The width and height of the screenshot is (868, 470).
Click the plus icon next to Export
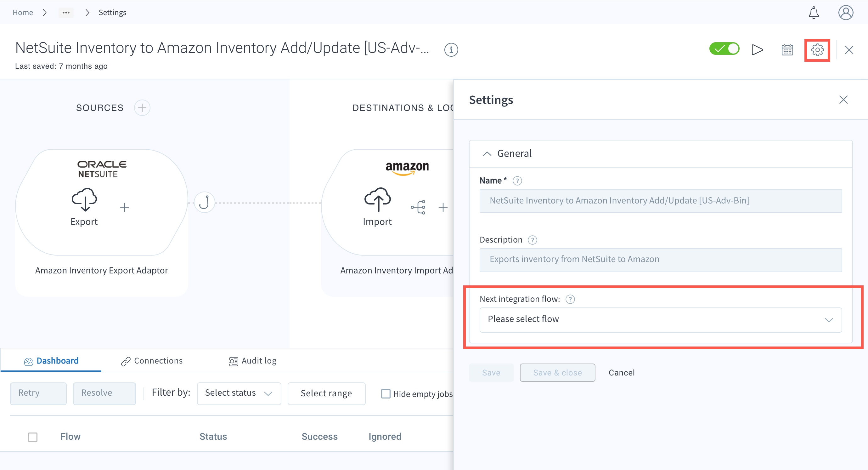pyautogui.click(x=124, y=207)
